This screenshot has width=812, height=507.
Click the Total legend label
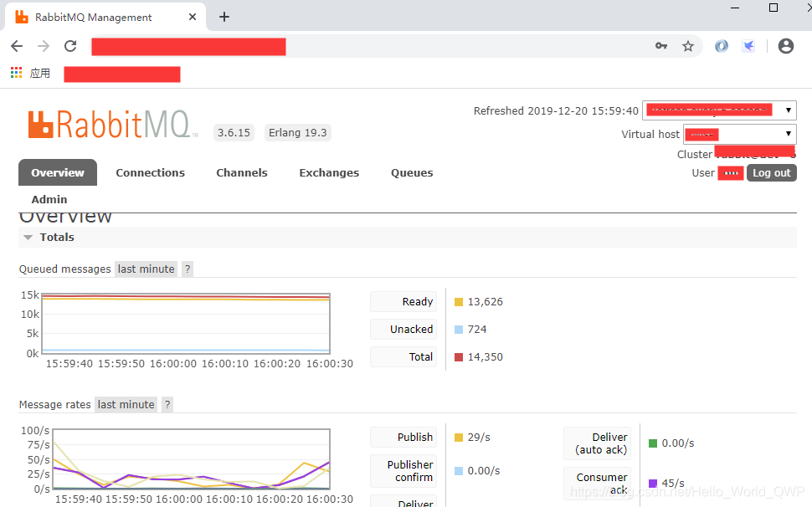coord(403,356)
